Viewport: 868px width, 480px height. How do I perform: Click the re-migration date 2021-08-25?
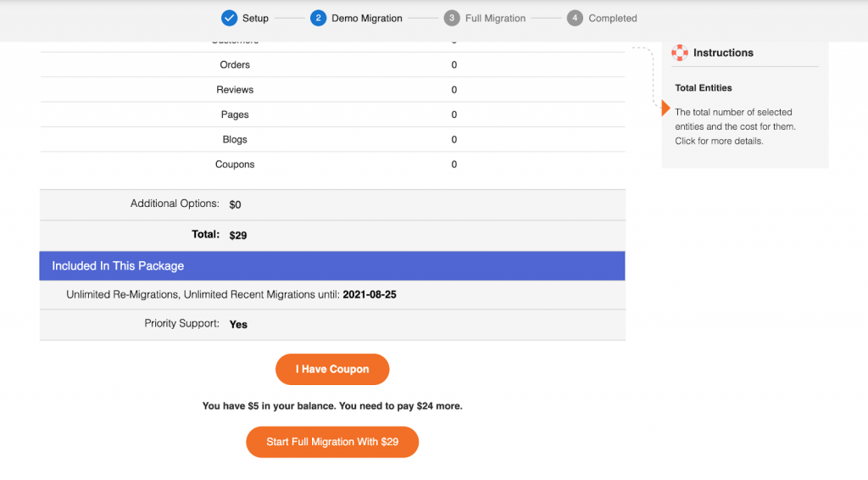click(x=370, y=294)
